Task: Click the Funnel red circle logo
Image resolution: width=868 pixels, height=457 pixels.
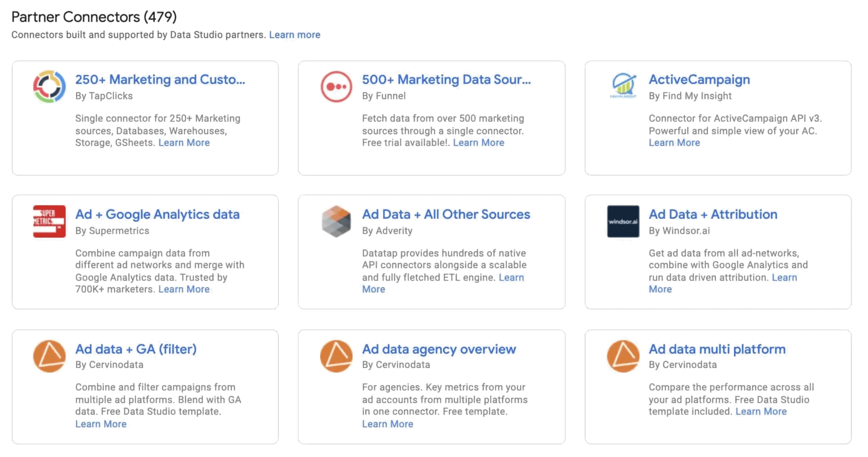Action: [336, 87]
